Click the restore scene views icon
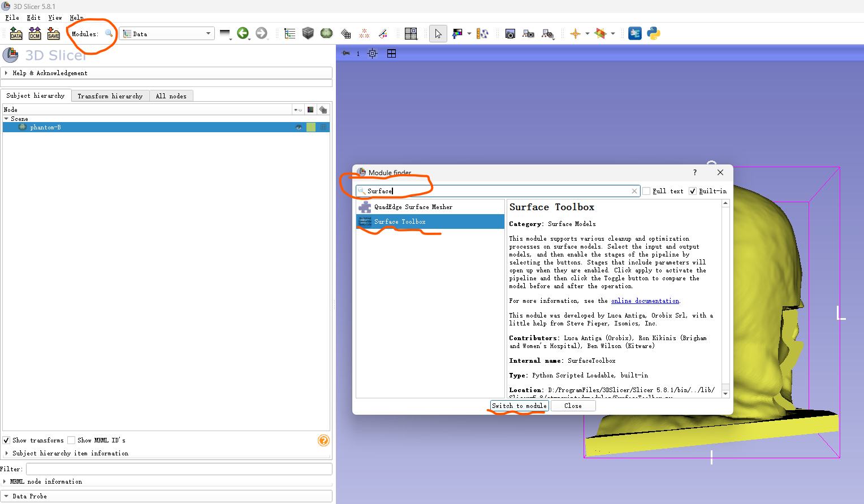864x504 pixels. (547, 34)
